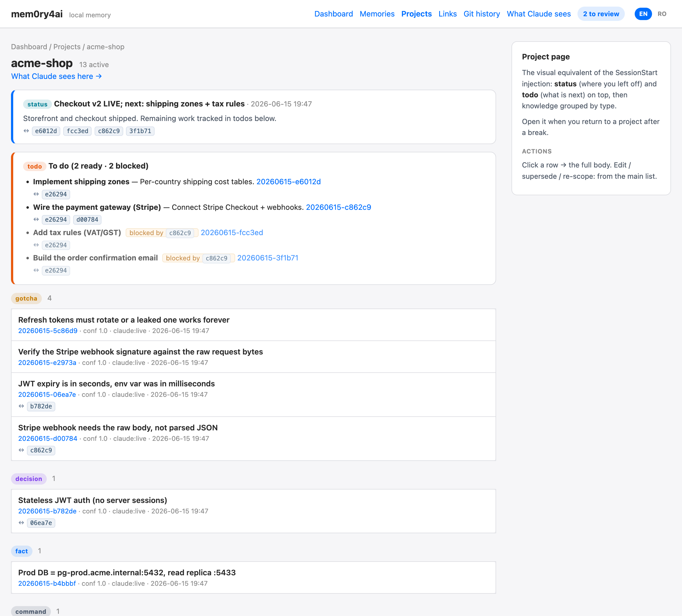Click the todo tag badge
Screen dimensions: 682x616
pos(34,166)
